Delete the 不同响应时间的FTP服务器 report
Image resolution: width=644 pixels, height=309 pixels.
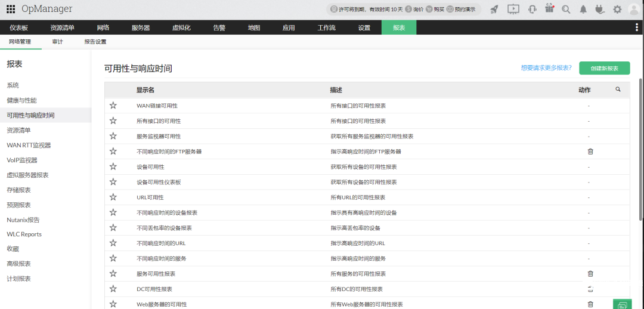click(x=590, y=151)
